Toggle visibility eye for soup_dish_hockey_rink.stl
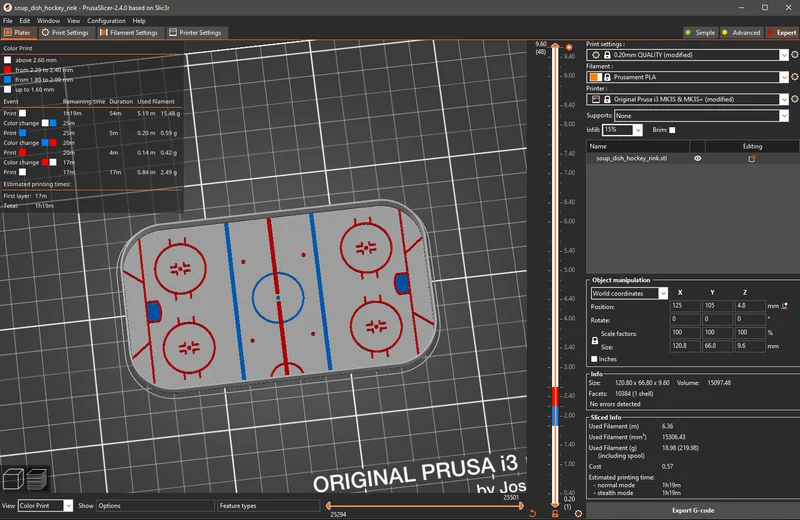 coord(697,158)
